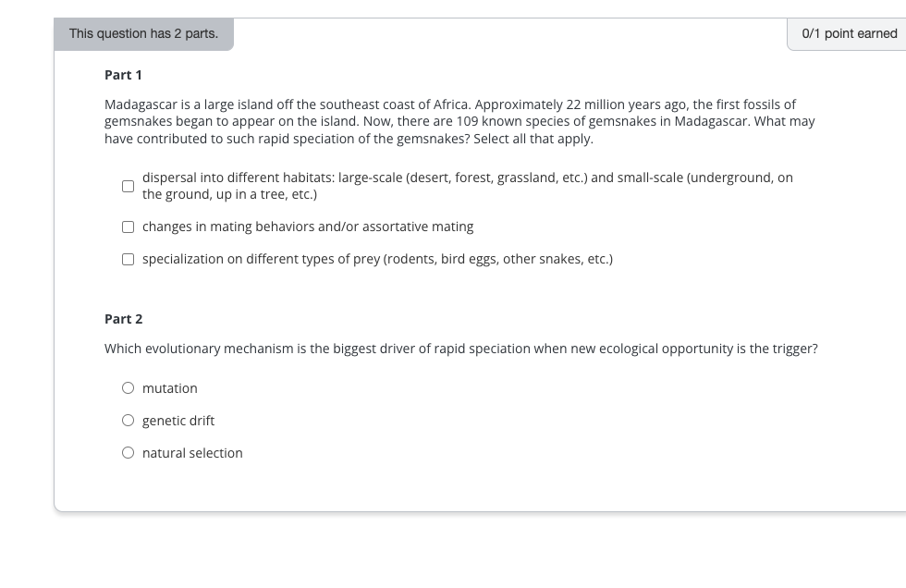This screenshot has height=588, width=906.
Task: Select the mutation radio button
Action: pyautogui.click(x=128, y=387)
